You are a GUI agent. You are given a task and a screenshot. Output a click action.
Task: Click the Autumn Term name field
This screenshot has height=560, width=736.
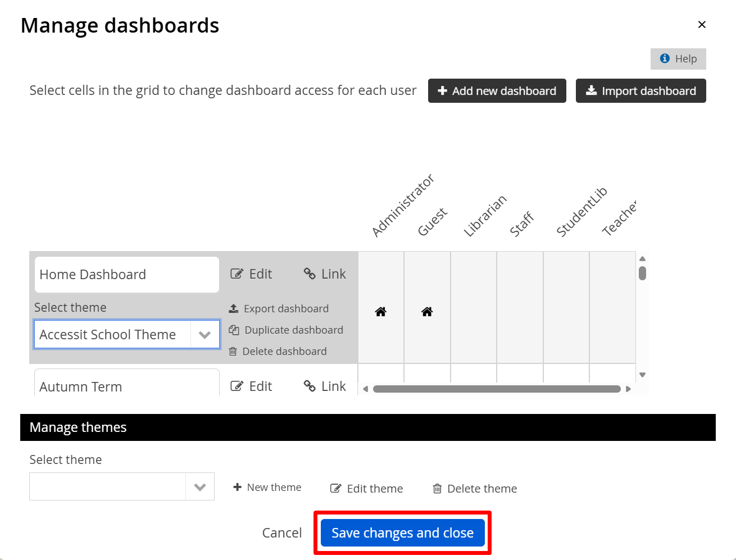[x=127, y=383]
